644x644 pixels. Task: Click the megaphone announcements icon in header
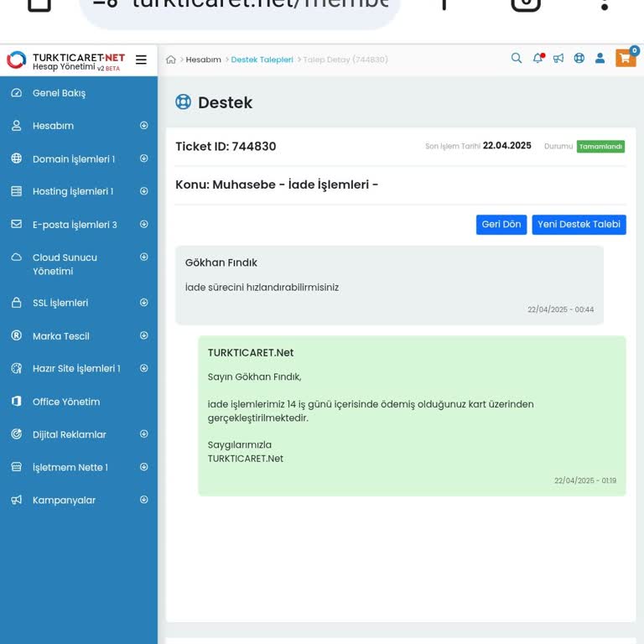point(558,59)
